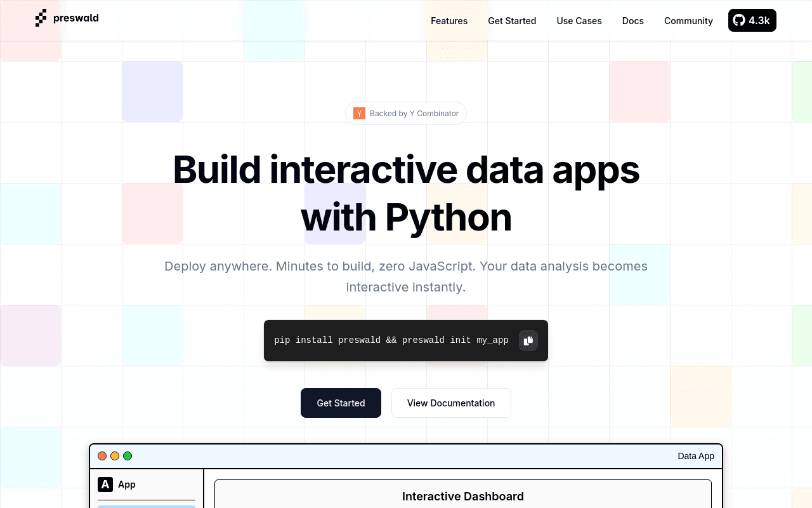
Task: Click the green dot in the Data App window
Action: pos(128,456)
